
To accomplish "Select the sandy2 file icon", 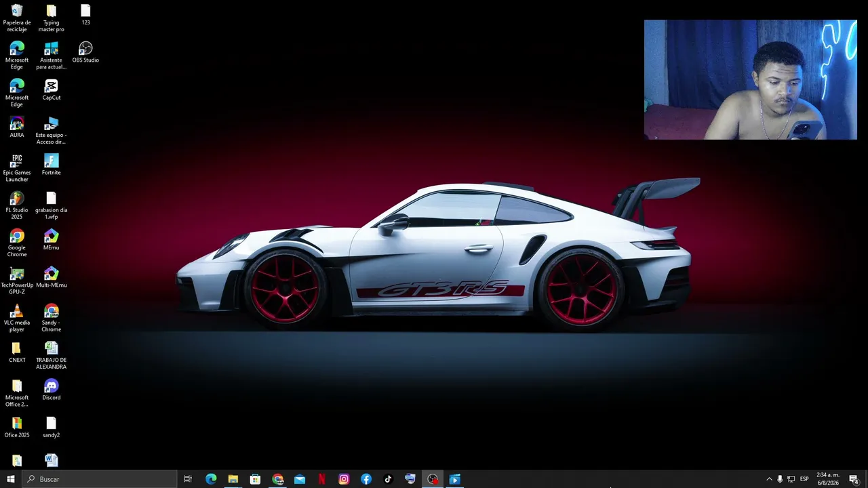I will click(52, 427).
